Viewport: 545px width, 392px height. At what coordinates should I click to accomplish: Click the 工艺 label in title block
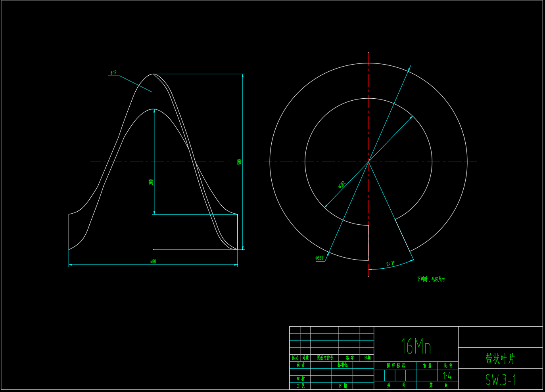tap(301, 386)
